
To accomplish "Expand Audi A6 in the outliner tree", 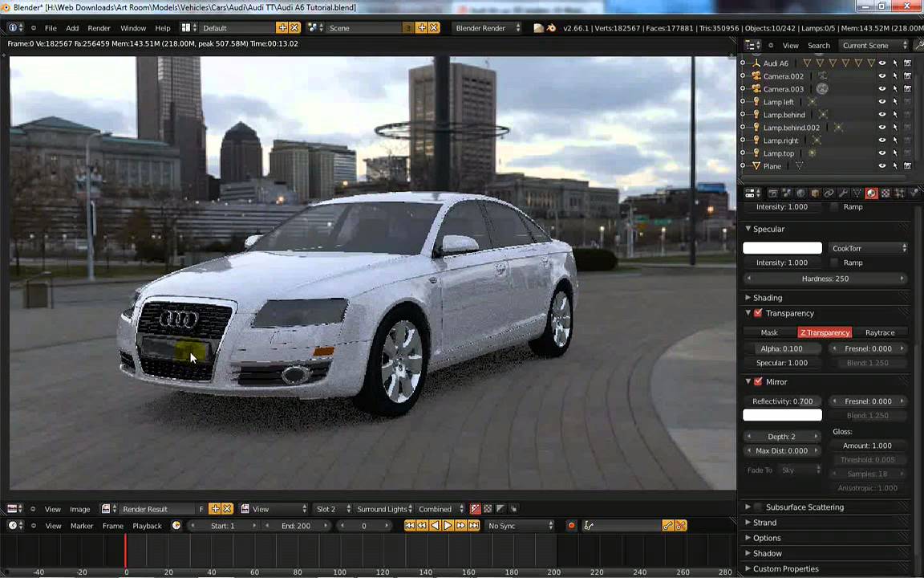I will pyautogui.click(x=743, y=63).
